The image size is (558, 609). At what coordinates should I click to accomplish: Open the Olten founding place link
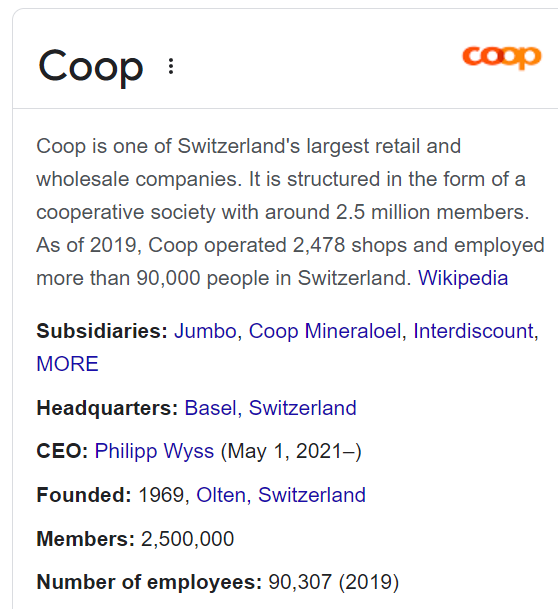(x=221, y=495)
